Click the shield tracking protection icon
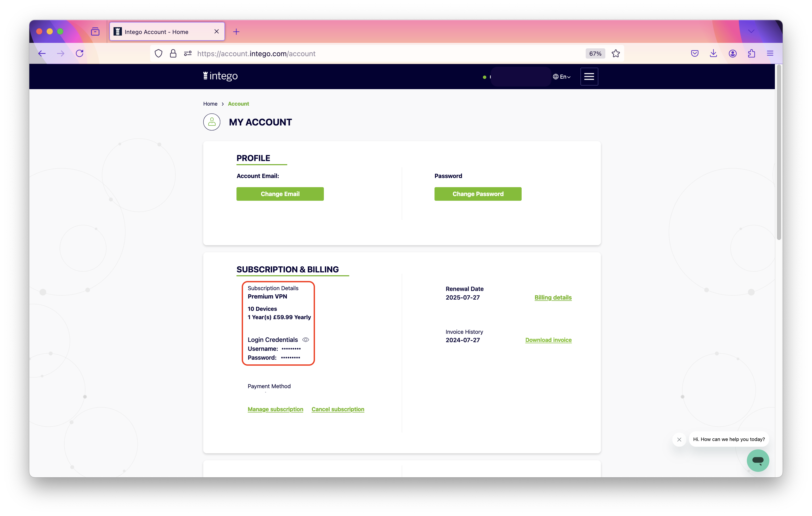This screenshot has width=812, height=516. (x=159, y=54)
